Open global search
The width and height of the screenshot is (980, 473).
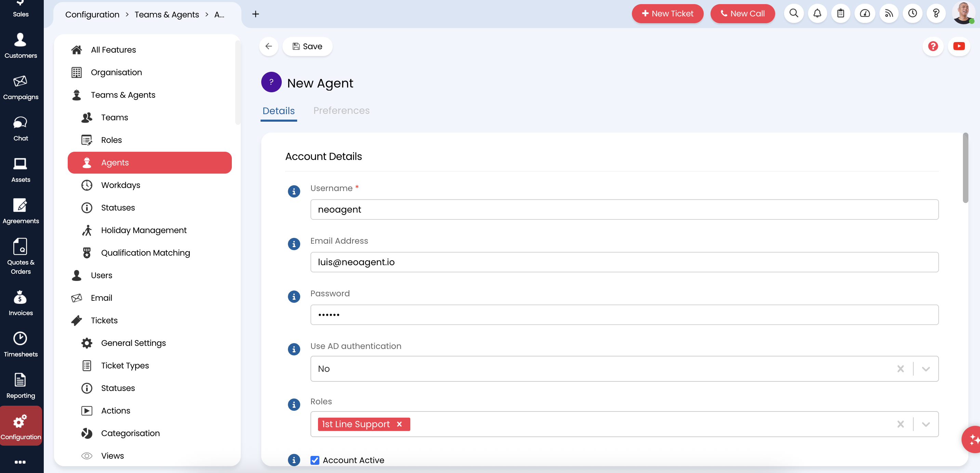click(794, 13)
